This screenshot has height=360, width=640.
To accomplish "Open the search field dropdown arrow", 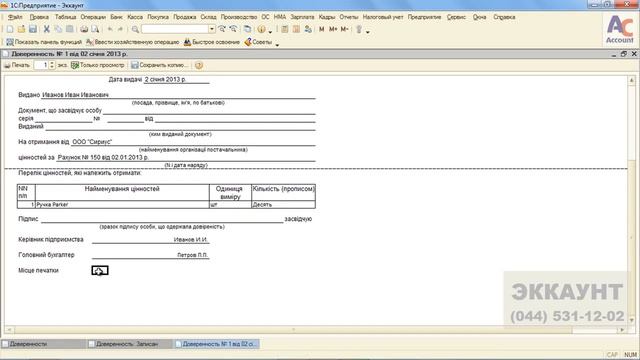I will pos(212,29).
